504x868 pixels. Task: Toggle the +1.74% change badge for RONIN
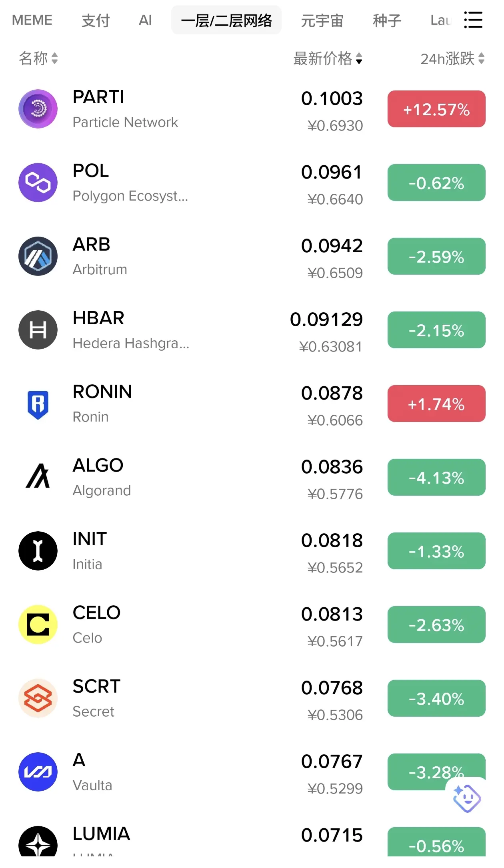click(x=436, y=404)
